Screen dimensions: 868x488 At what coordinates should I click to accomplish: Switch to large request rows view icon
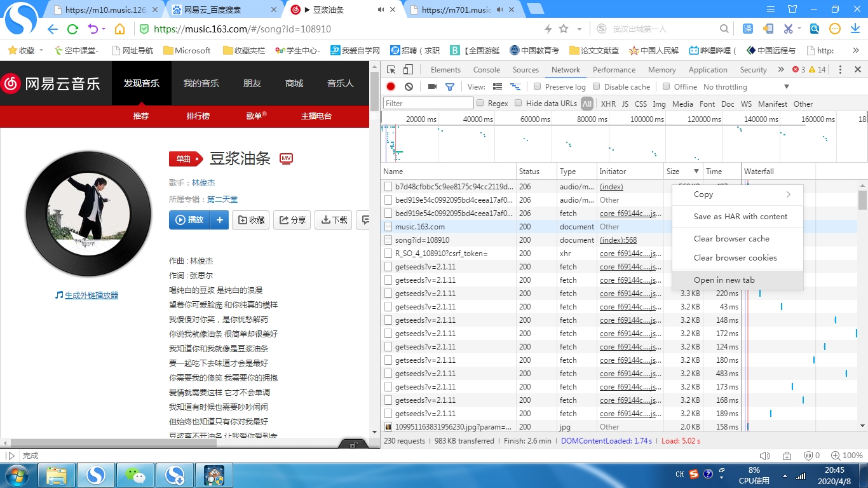(x=498, y=87)
